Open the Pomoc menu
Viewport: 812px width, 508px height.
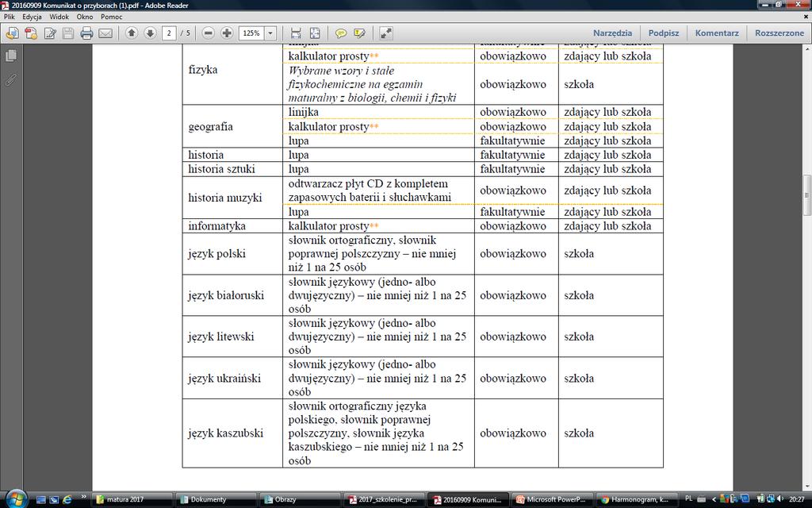[111, 17]
